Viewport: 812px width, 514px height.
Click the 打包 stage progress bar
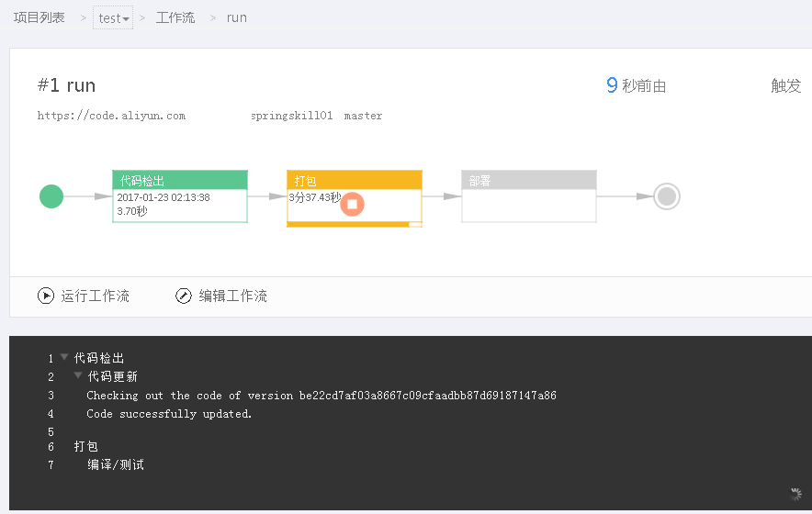(355, 224)
